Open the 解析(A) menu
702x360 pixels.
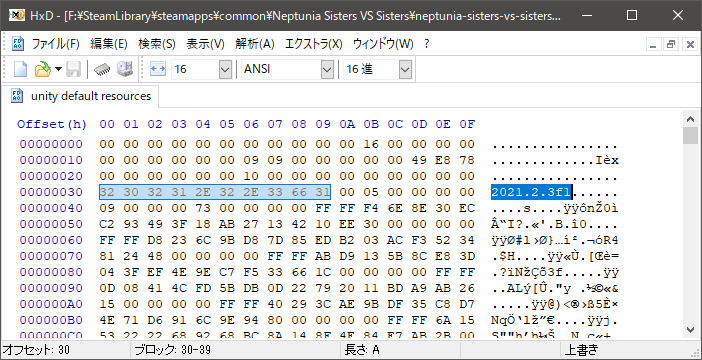coord(254,44)
